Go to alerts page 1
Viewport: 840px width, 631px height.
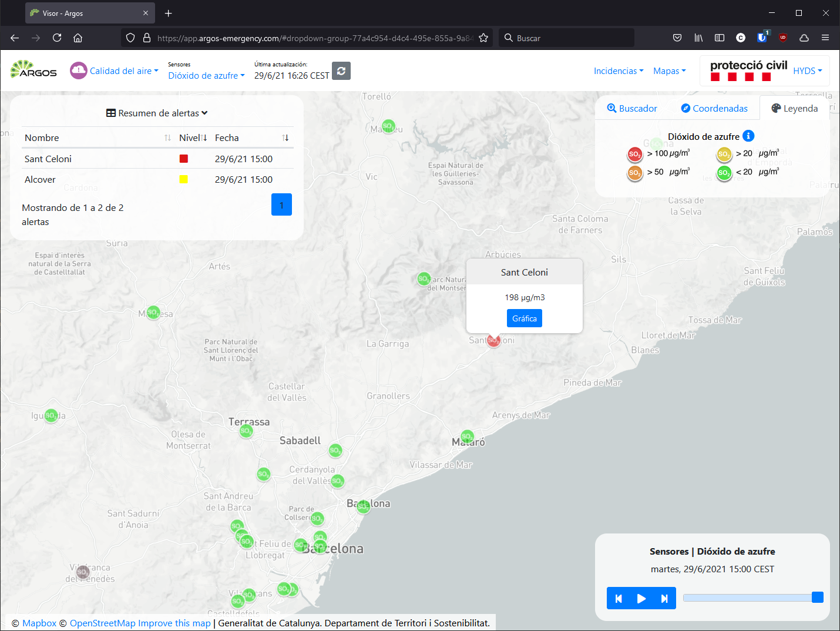(x=281, y=204)
